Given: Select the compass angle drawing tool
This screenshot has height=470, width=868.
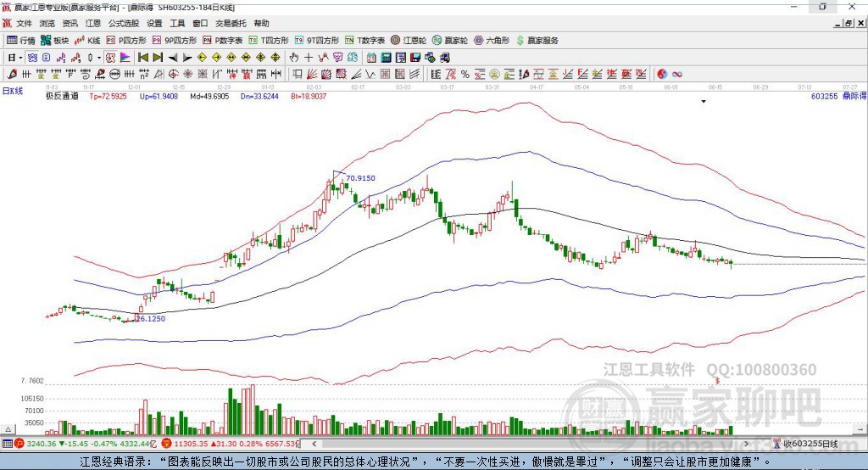Looking at the screenshot, I should tap(159, 74).
